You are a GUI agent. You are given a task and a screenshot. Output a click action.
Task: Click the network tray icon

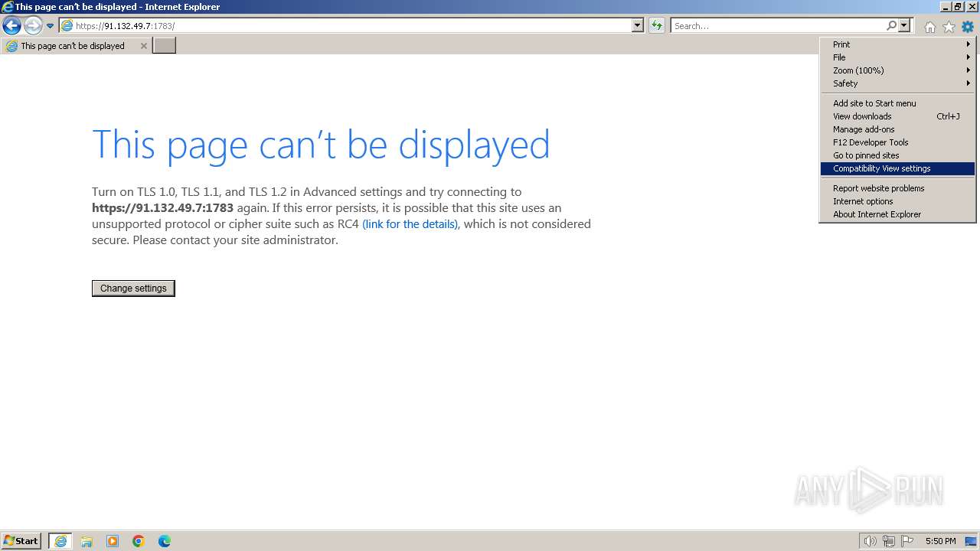pyautogui.click(x=889, y=541)
